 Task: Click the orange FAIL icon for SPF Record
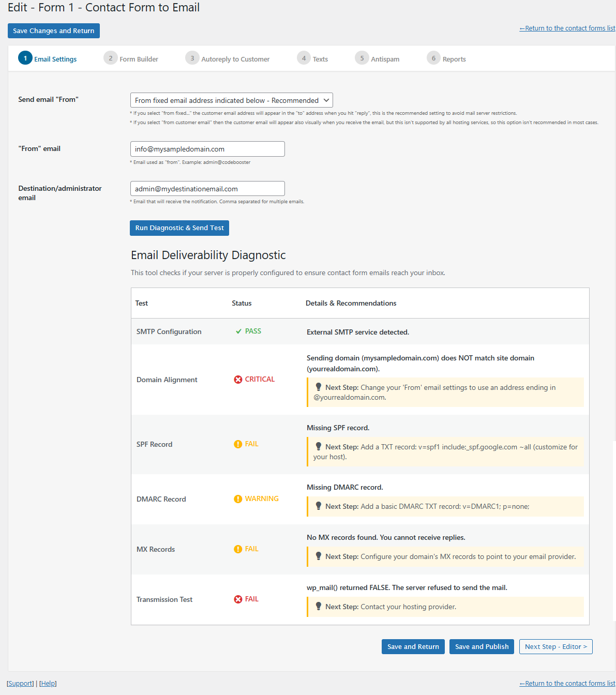pos(238,444)
